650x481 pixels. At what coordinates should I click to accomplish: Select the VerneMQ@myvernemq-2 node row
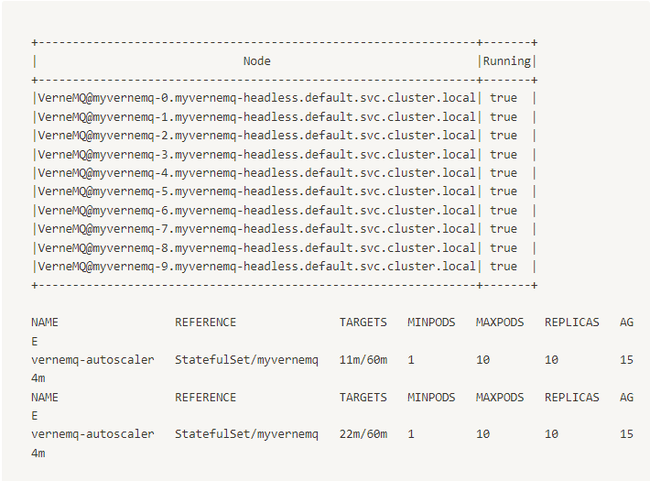[284, 136]
